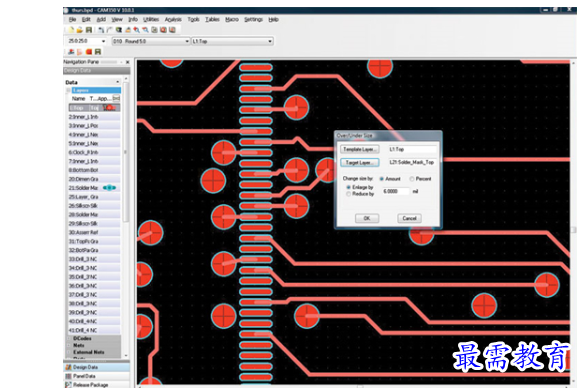
Task: Click the Undo arrow toolbar icon
Action: pyautogui.click(x=101, y=30)
